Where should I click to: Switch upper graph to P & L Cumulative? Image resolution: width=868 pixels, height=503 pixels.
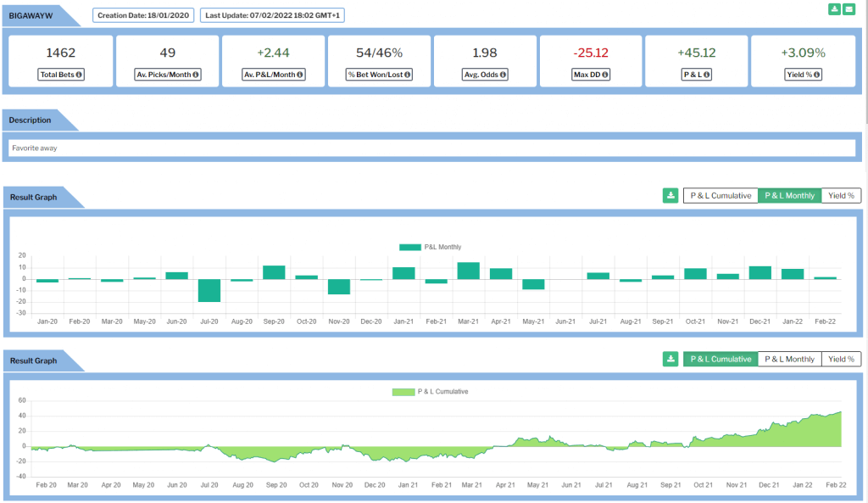tap(721, 195)
